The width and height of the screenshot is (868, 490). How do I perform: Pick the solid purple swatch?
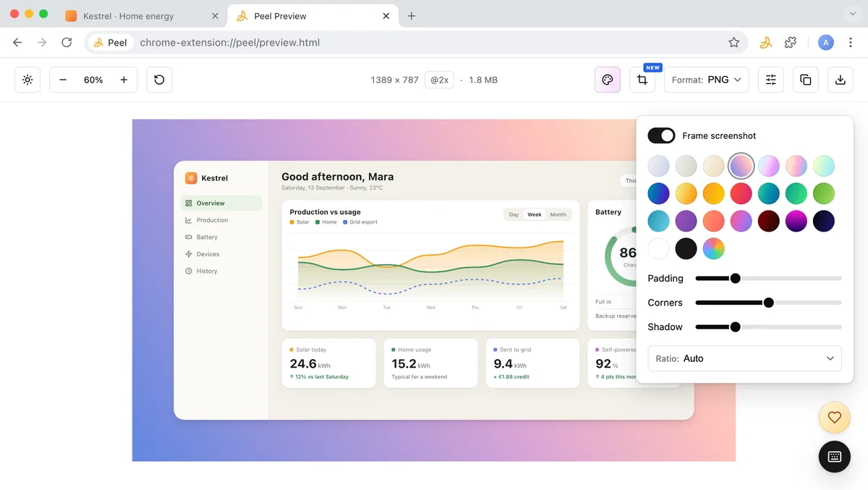pos(686,221)
